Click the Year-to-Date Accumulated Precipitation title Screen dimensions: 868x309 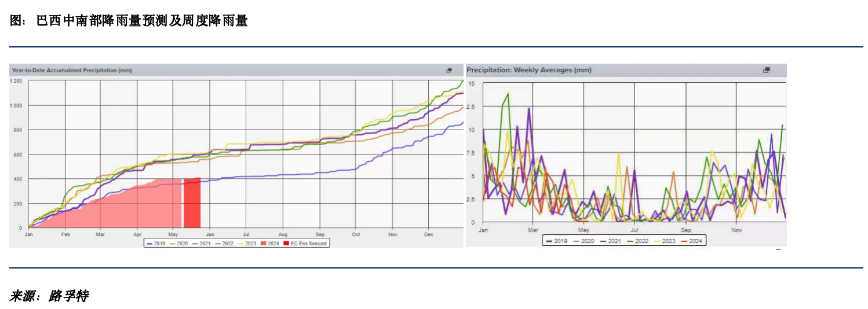coord(72,71)
